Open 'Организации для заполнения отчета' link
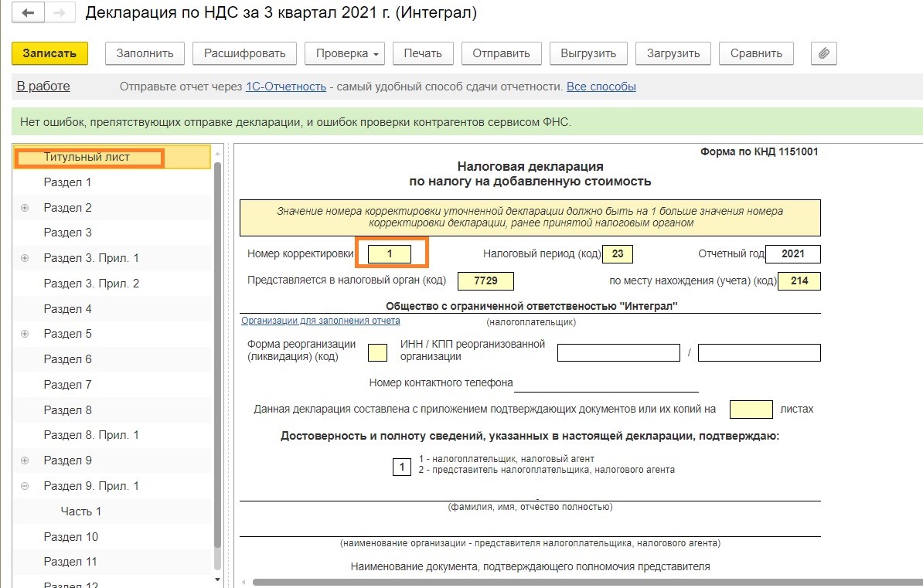The image size is (923, 588). point(320,321)
